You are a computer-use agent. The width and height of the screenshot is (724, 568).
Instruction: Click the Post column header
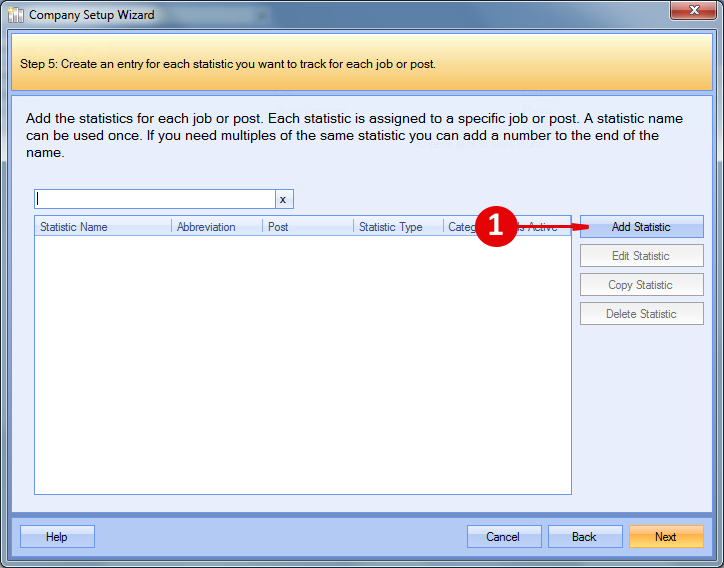tap(308, 227)
